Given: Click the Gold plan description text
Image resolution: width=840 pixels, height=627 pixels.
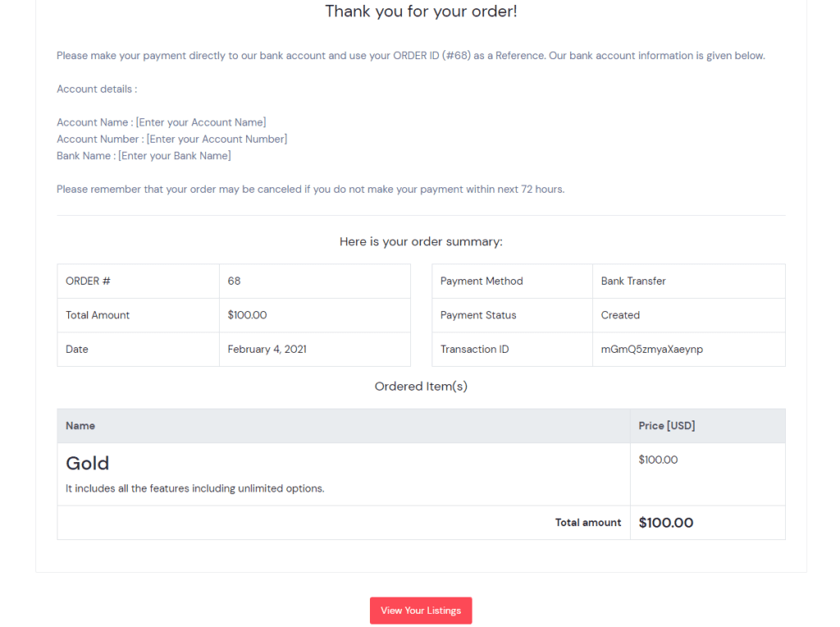Looking at the screenshot, I should coord(195,488).
